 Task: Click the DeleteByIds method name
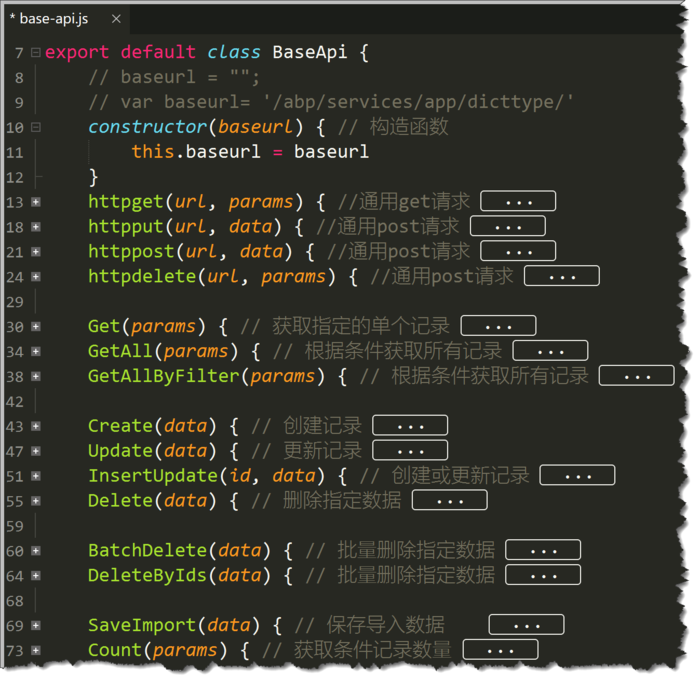147,576
